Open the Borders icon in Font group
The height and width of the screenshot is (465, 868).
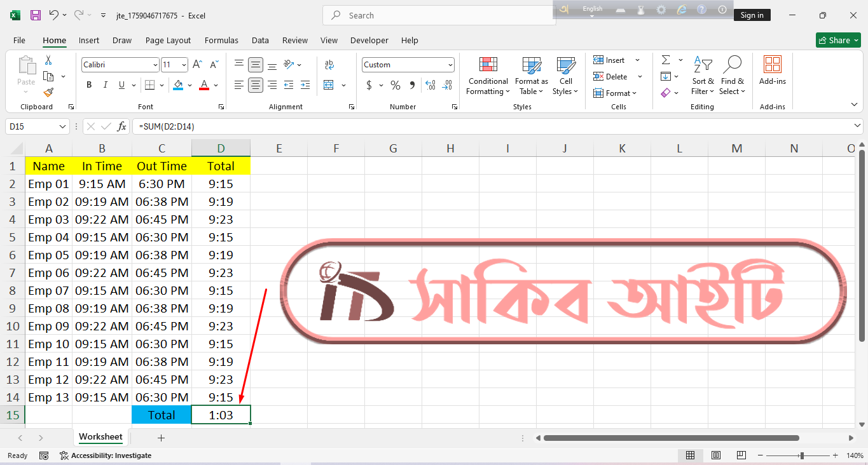click(x=149, y=85)
